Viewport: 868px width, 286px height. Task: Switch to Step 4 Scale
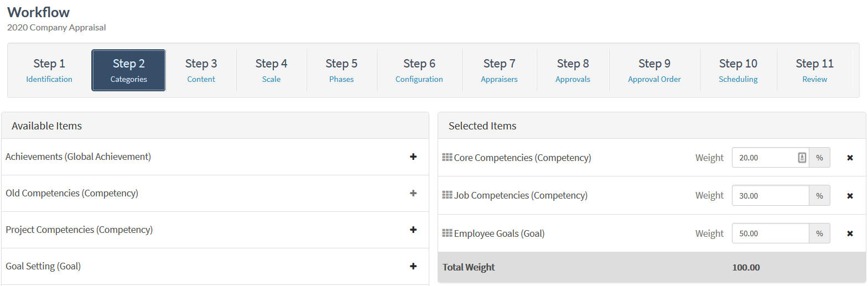[271, 70]
